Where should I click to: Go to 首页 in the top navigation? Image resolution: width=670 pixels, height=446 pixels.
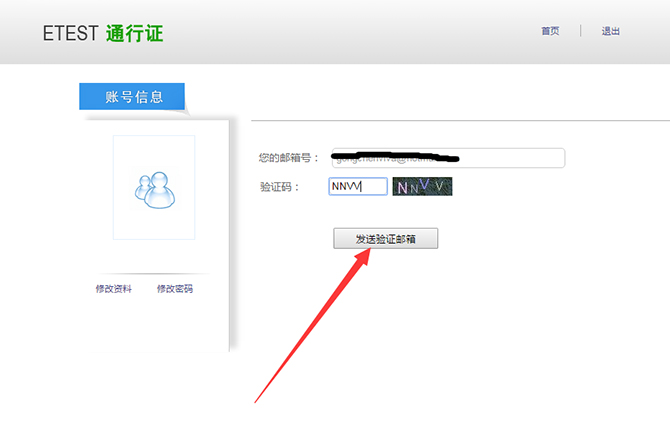coord(550,31)
